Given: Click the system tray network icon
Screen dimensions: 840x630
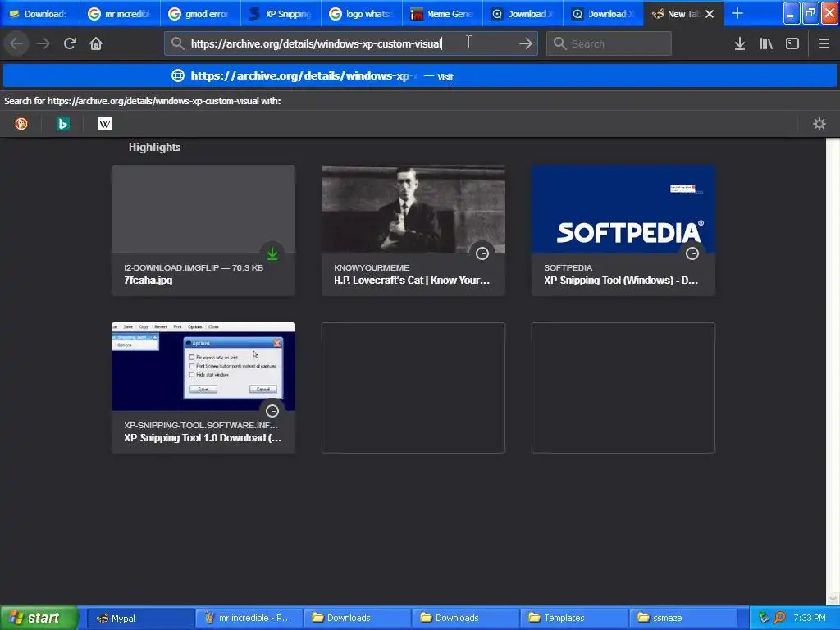Looking at the screenshot, I should 764,618.
